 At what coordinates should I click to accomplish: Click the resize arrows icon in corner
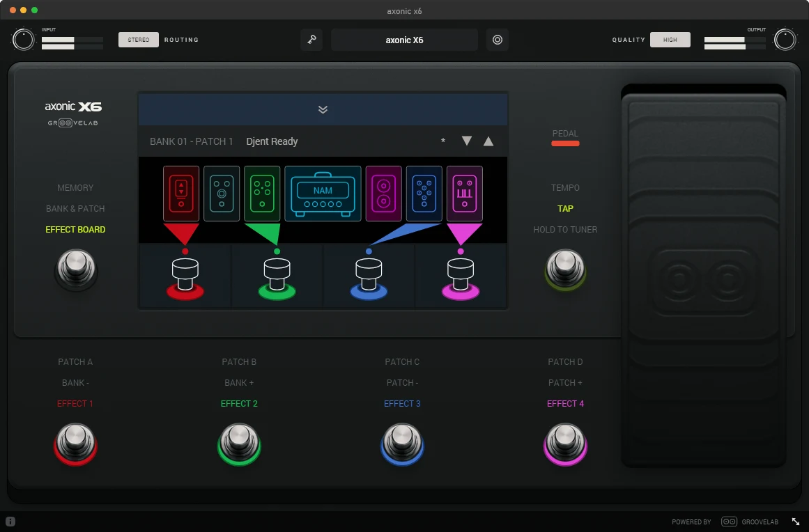click(x=796, y=522)
